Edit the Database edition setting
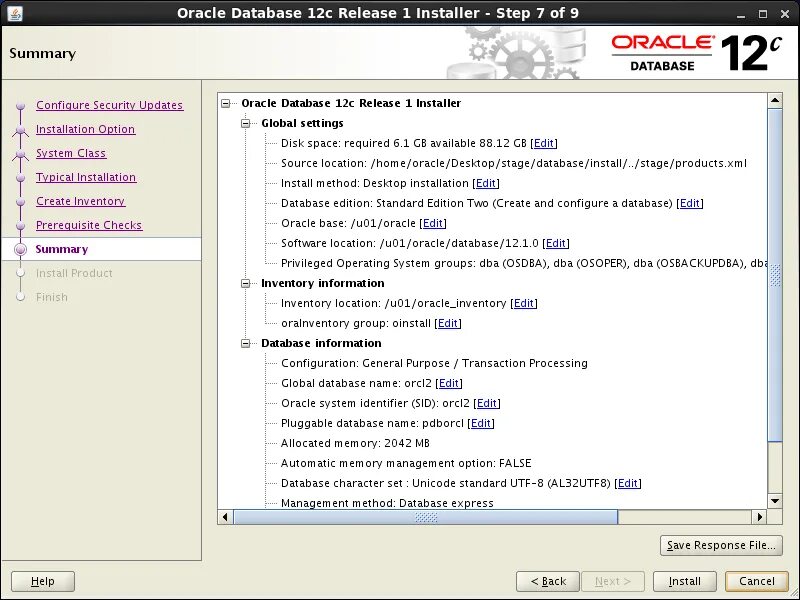This screenshot has height=600, width=800. point(690,203)
